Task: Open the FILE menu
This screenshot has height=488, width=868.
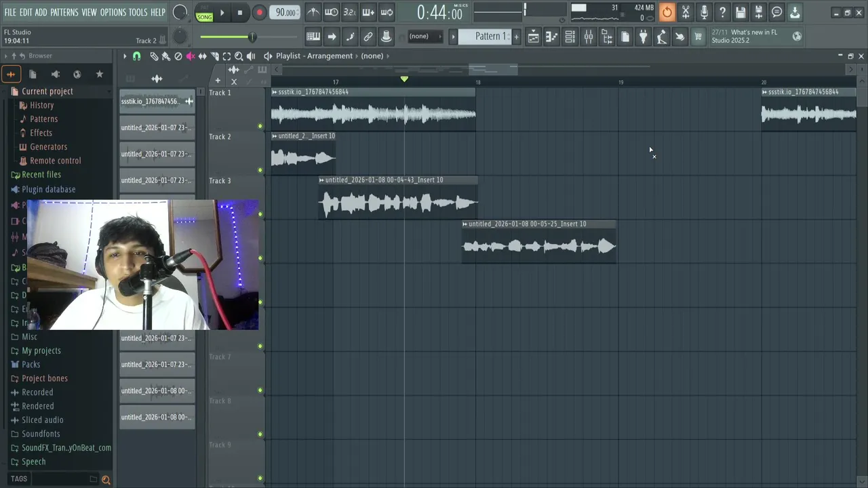Action: click(x=10, y=12)
